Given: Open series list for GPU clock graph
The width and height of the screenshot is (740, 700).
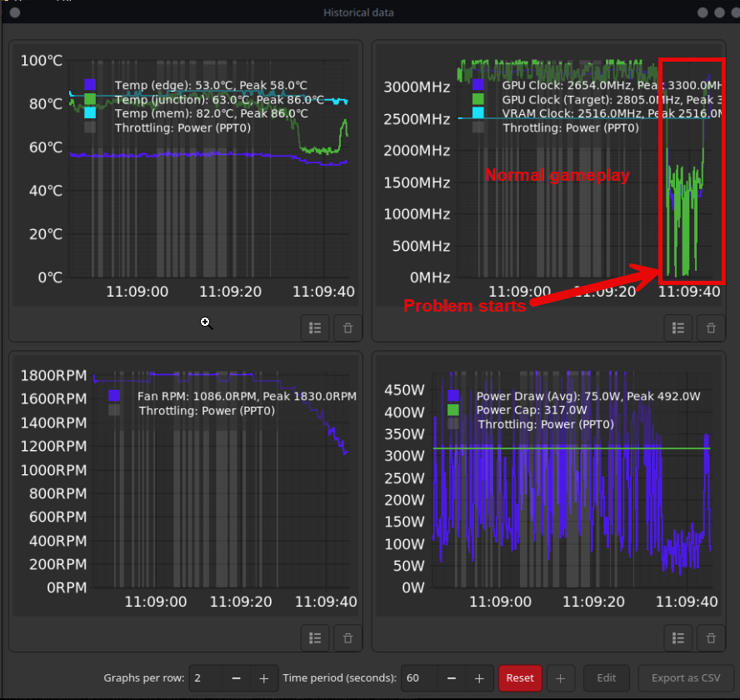Looking at the screenshot, I should click(678, 328).
